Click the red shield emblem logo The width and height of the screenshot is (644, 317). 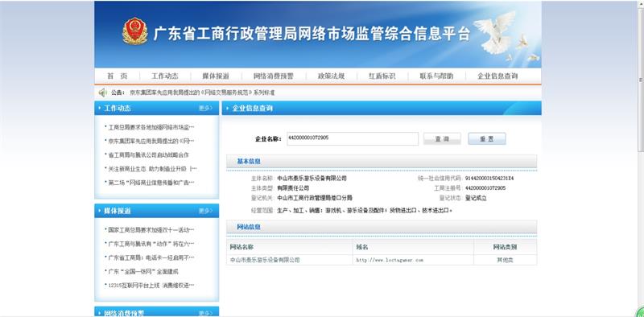135,31
